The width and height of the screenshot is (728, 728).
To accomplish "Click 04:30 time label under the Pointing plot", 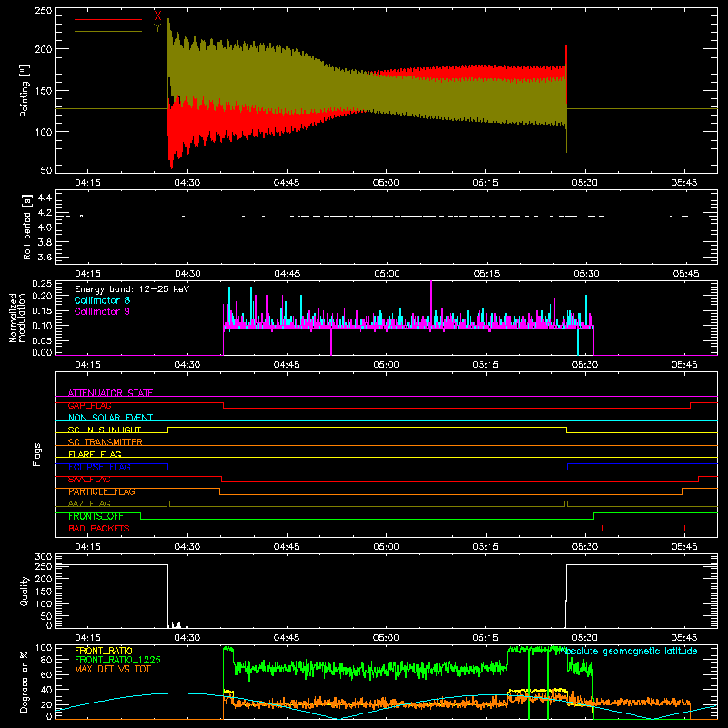I will [187, 183].
